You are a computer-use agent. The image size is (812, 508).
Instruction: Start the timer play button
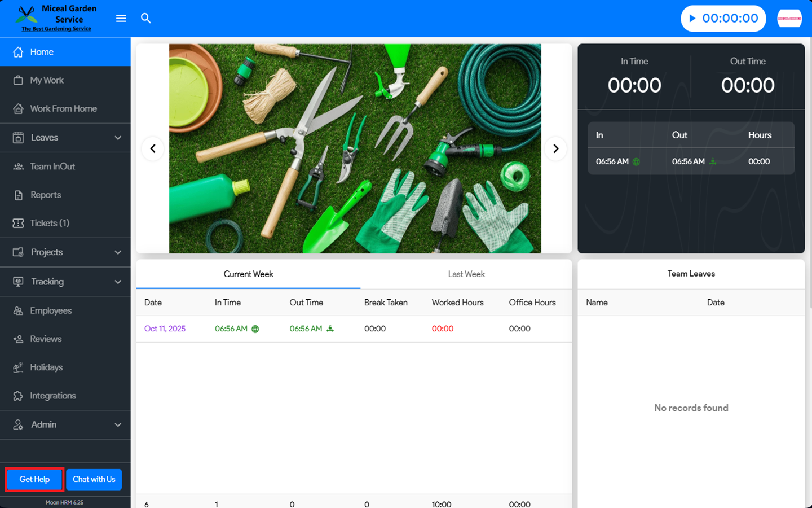point(692,19)
